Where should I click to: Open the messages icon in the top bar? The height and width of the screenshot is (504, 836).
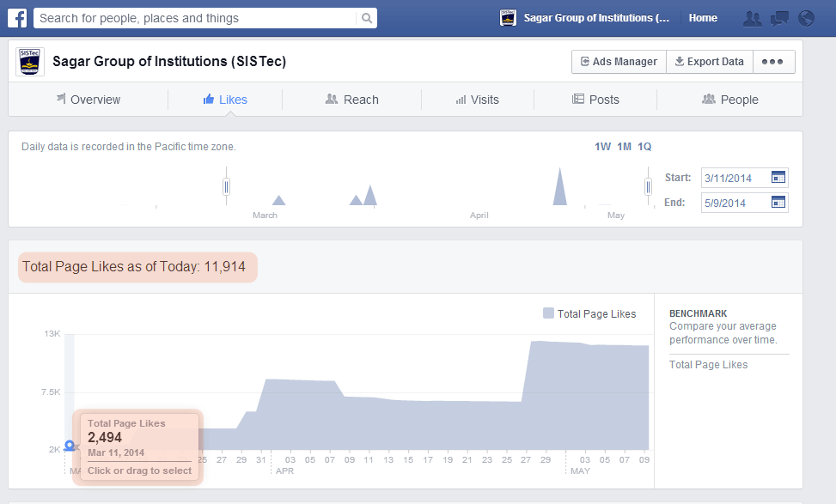779,17
